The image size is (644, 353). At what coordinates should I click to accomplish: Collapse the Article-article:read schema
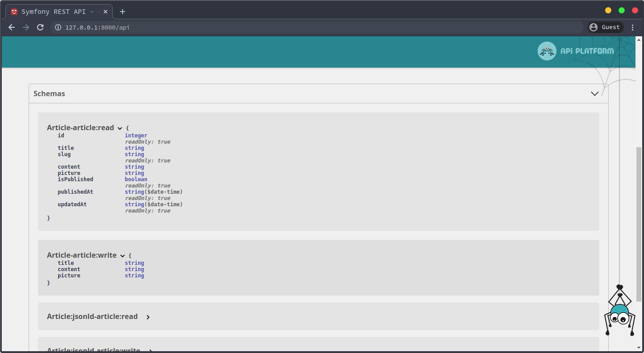[120, 128]
